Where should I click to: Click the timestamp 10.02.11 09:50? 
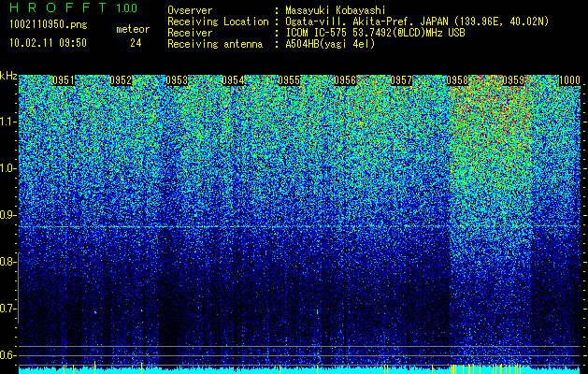[48, 43]
